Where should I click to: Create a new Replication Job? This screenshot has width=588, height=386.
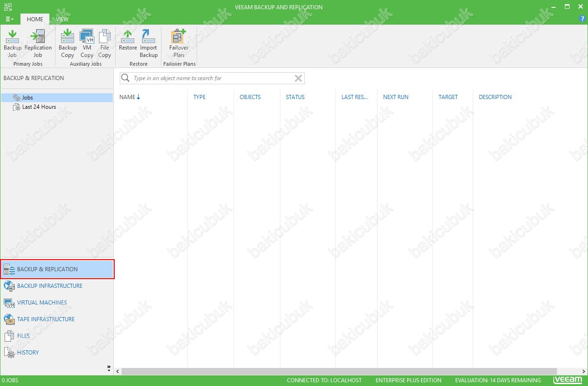(38, 44)
